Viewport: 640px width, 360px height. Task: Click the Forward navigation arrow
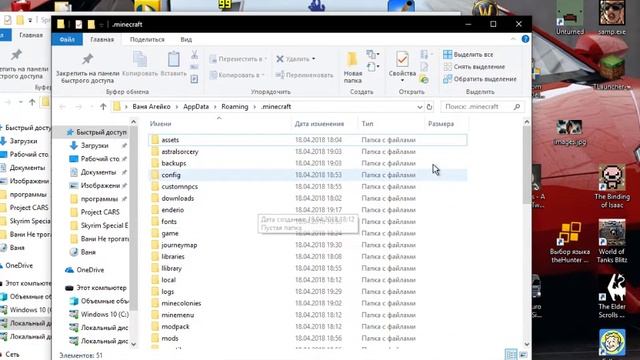78,107
